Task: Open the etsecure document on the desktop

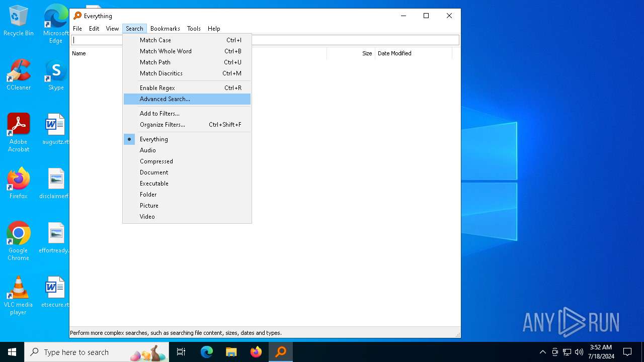Action: 55,292
